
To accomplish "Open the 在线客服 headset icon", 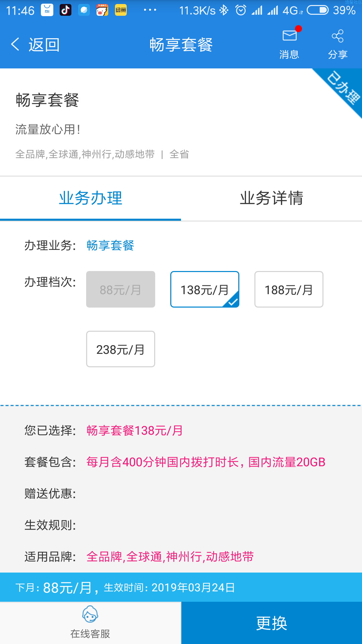I will 90,614.
